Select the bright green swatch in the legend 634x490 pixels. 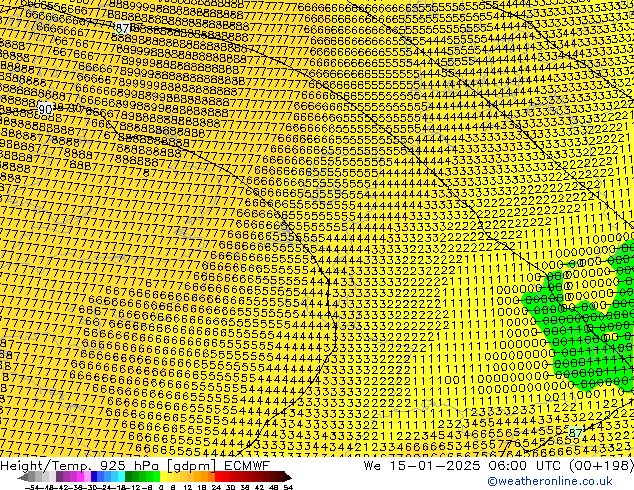[x=156, y=477]
